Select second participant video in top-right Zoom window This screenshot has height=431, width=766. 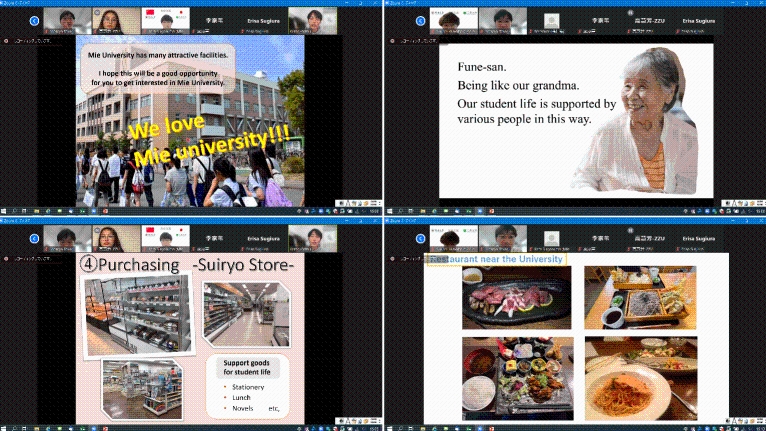click(503, 21)
